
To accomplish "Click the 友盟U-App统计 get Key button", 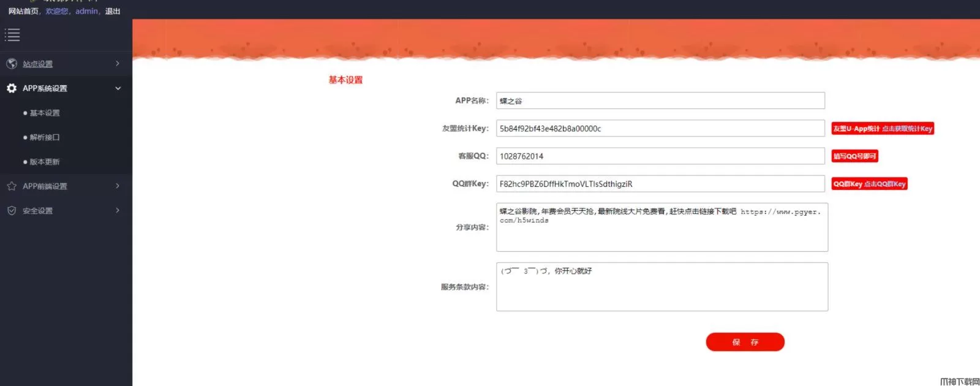I will 882,129.
